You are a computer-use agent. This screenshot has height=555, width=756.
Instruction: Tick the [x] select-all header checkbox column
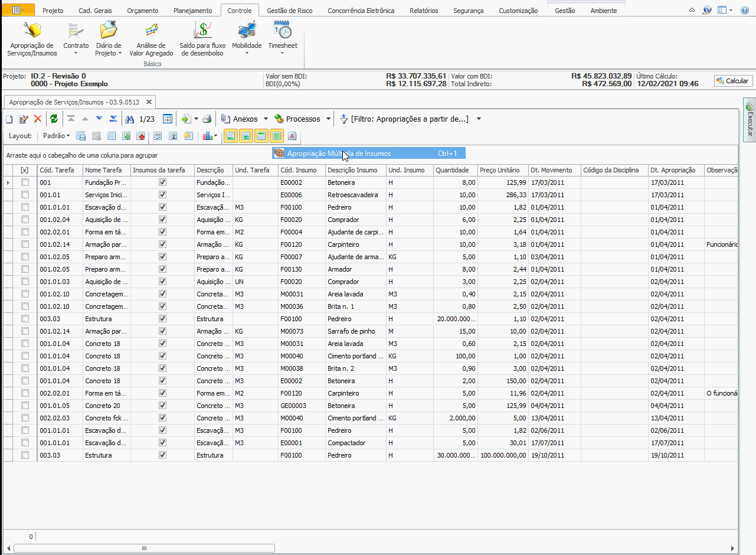25,171
